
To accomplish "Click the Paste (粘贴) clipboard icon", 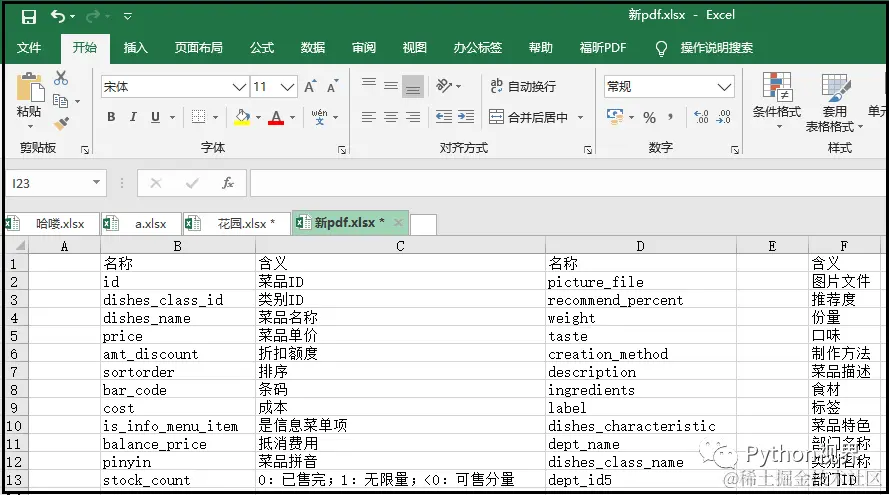I will [x=29, y=88].
